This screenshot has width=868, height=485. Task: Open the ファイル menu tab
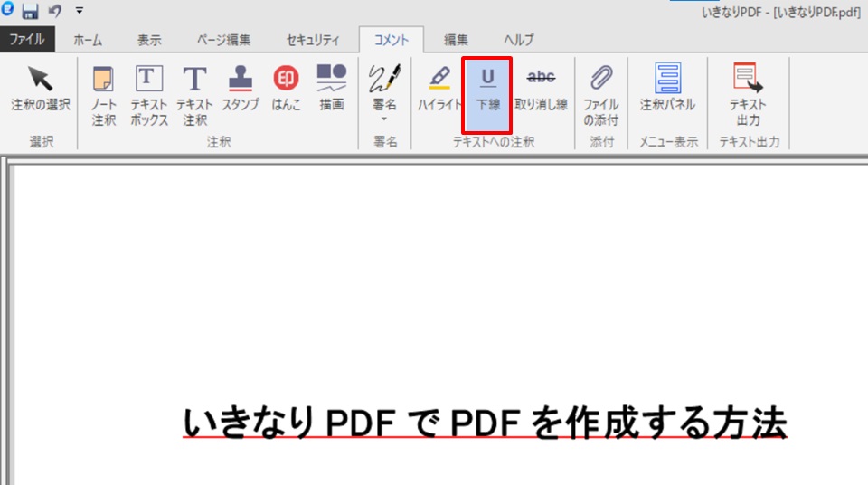coord(27,39)
